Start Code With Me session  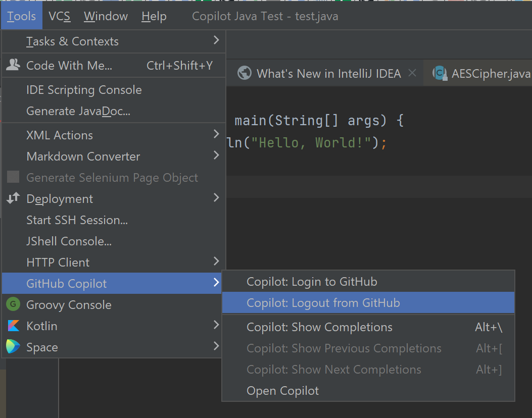(x=114, y=66)
